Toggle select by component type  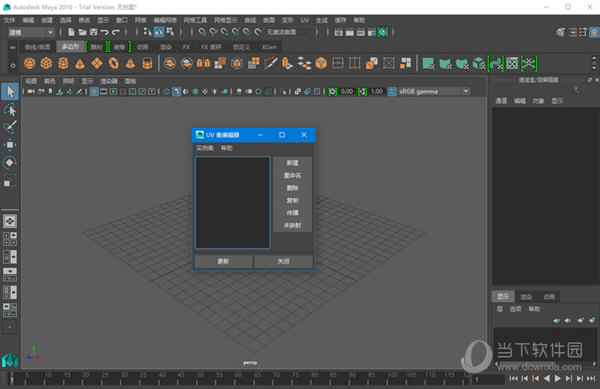pyautogui.click(x=170, y=32)
